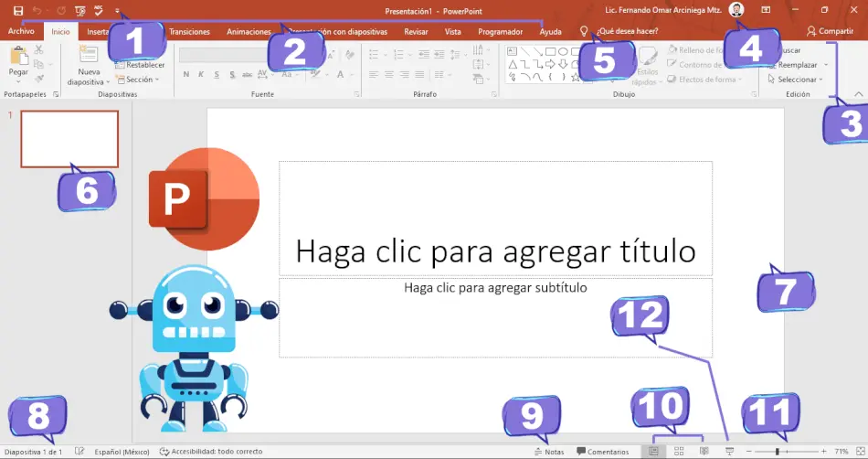This screenshot has height=459, width=868.
Task: Click the Compartir button
Action: tap(830, 31)
